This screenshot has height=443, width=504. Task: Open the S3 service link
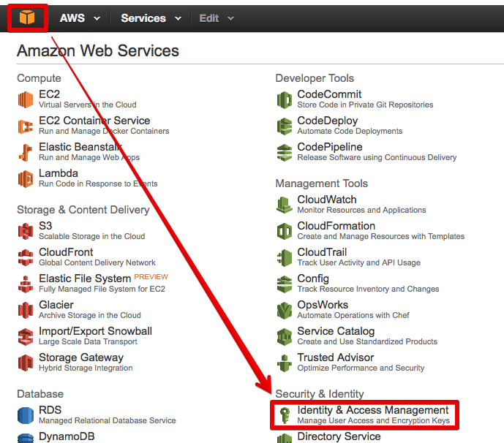tap(45, 226)
